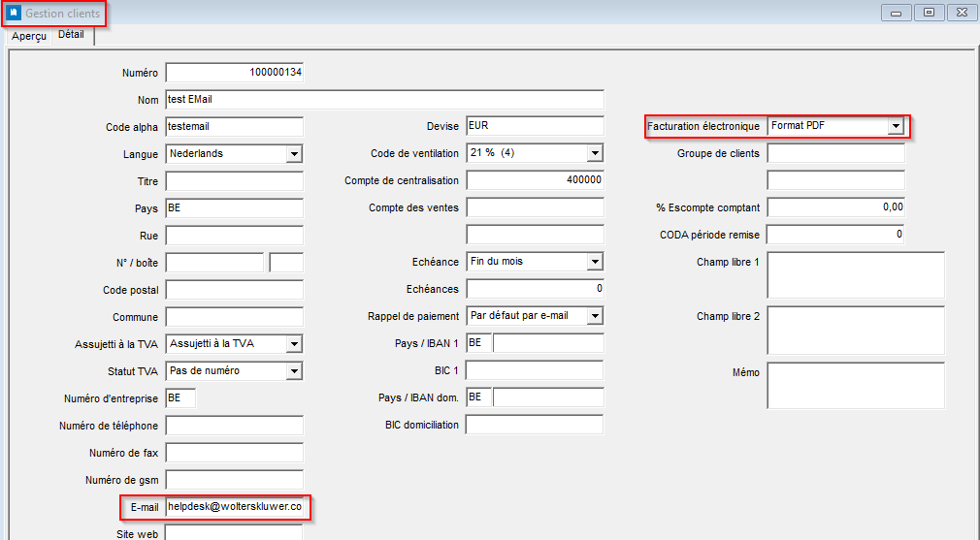Focus the Groupe de clients field

pyautogui.click(x=835, y=153)
